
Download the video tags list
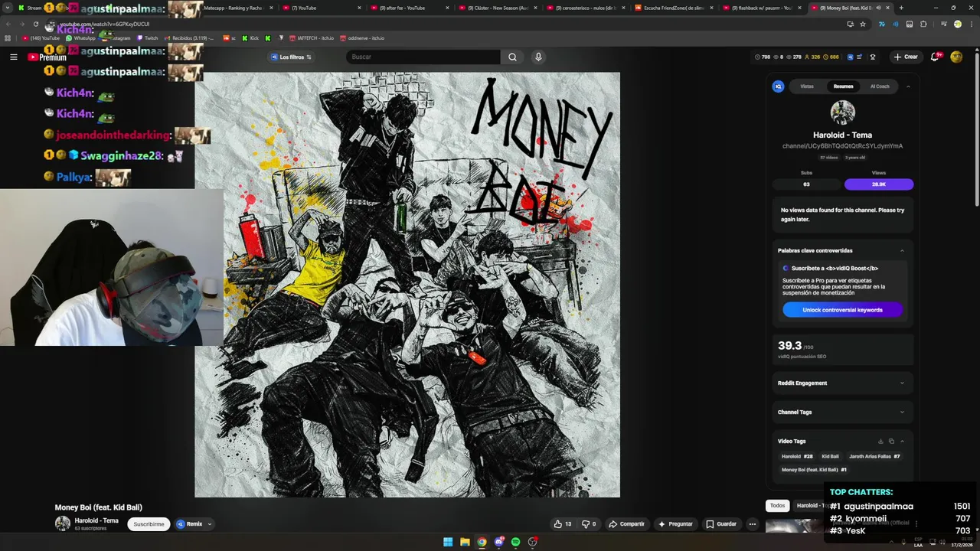click(880, 441)
